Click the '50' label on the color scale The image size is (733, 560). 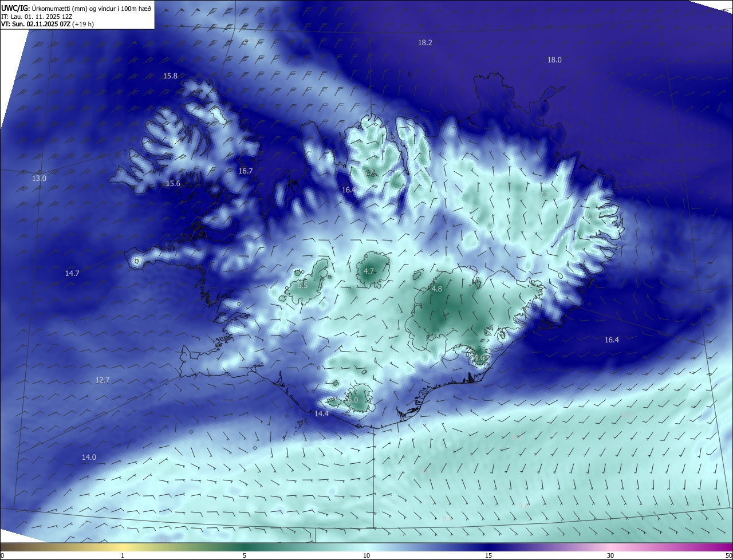point(728,556)
